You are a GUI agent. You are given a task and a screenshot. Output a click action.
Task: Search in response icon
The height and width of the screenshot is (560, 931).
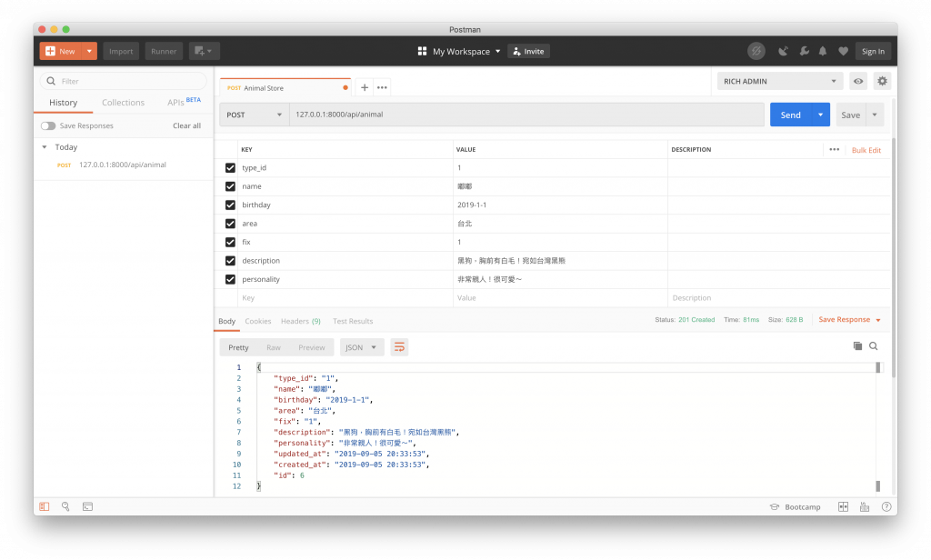click(x=874, y=346)
